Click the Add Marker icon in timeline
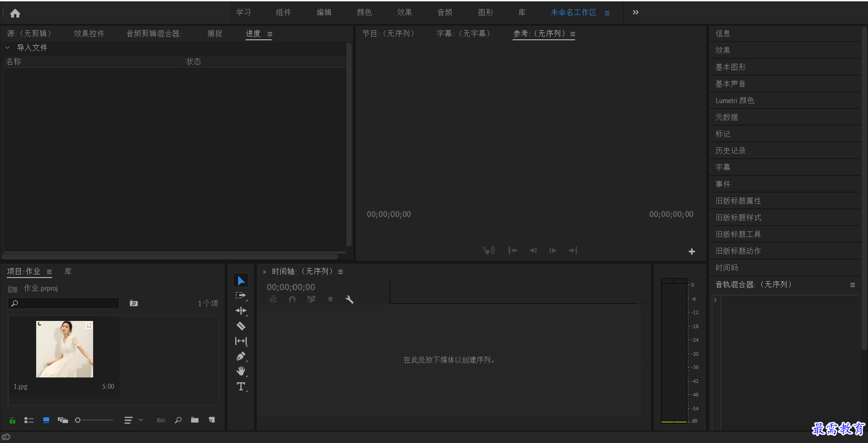Viewport: 868px width, 443px height. click(x=330, y=299)
